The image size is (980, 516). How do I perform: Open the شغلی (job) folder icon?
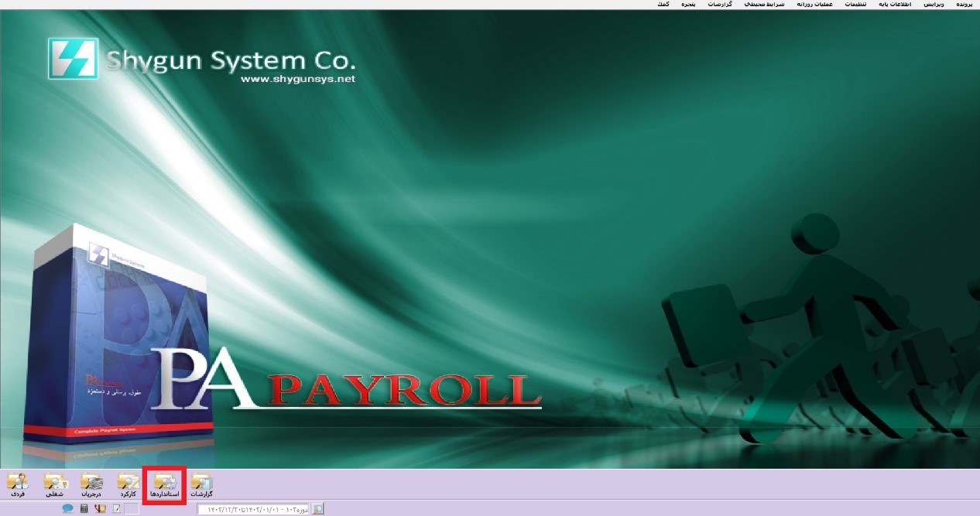54,484
